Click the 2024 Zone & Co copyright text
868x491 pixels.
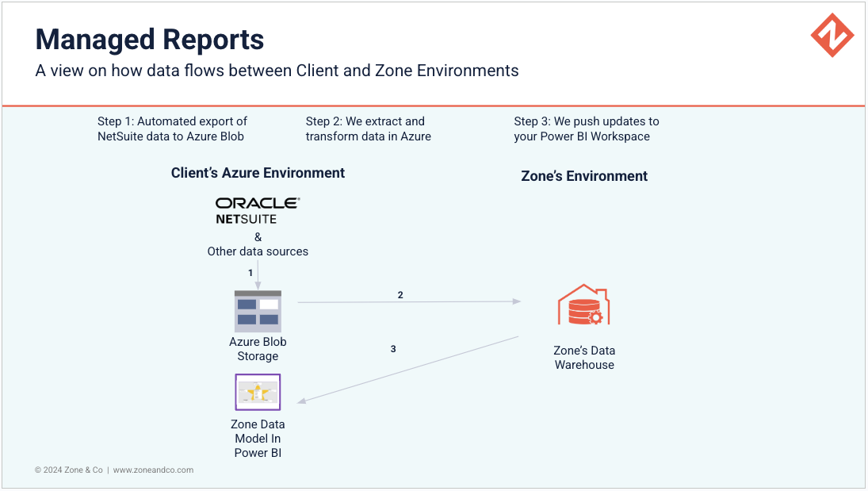[69, 470]
